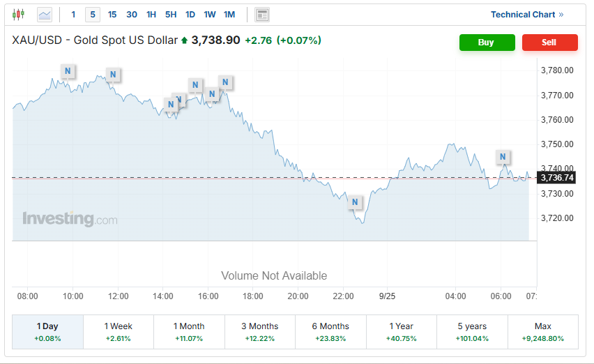594x364 pixels.
Task: Click the leftmost news marker near 10:00
Action: 68,70
